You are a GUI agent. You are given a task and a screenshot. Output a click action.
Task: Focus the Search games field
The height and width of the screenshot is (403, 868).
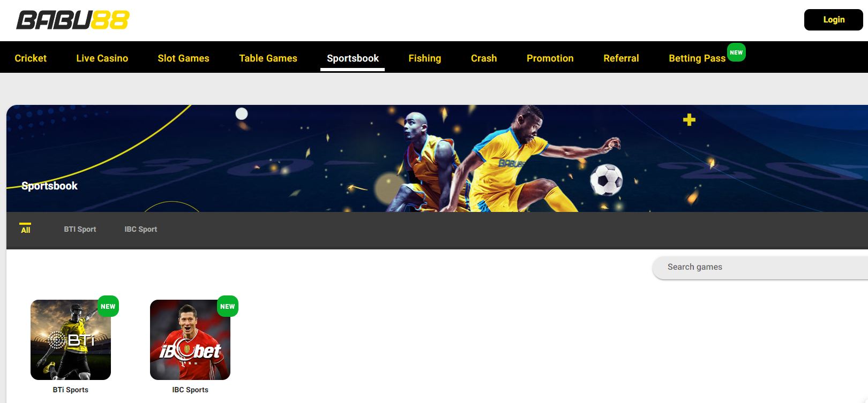point(761,267)
